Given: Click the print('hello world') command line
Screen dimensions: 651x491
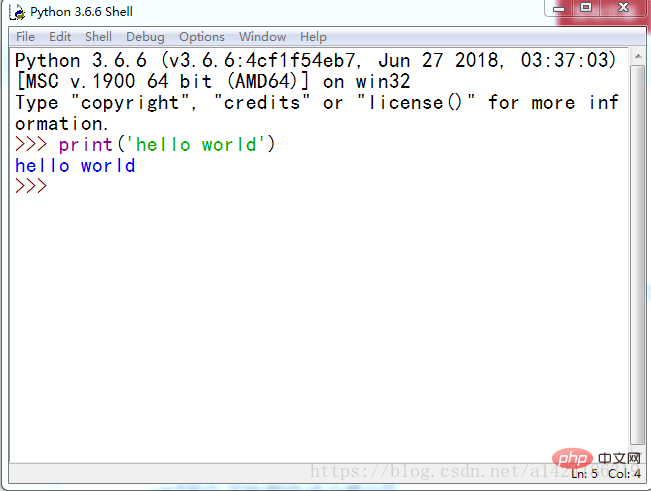Looking at the screenshot, I should tap(145, 144).
